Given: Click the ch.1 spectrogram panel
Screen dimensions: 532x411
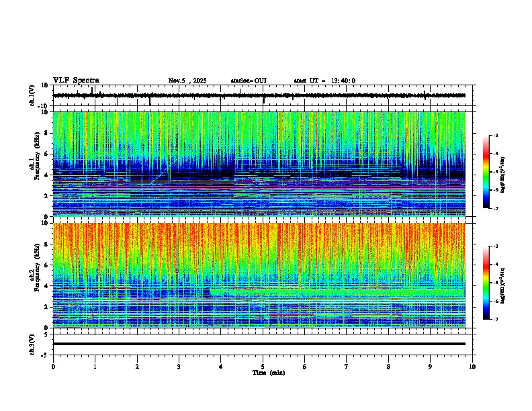Looking at the screenshot, I should (x=259, y=164).
